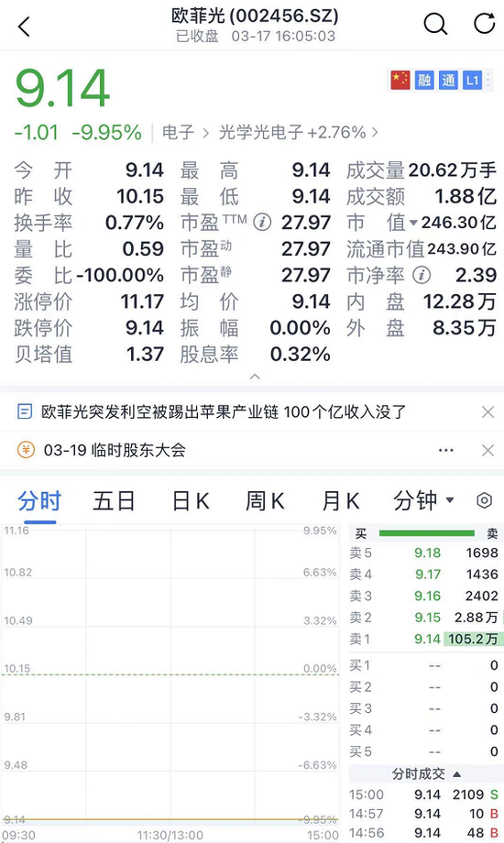The width and height of the screenshot is (504, 843).
Task: Select the 买5 empty bid row
Action: (x=425, y=751)
